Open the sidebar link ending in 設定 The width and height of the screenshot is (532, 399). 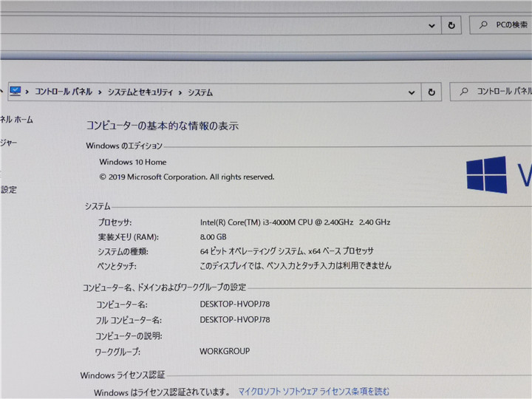coord(8,190)
